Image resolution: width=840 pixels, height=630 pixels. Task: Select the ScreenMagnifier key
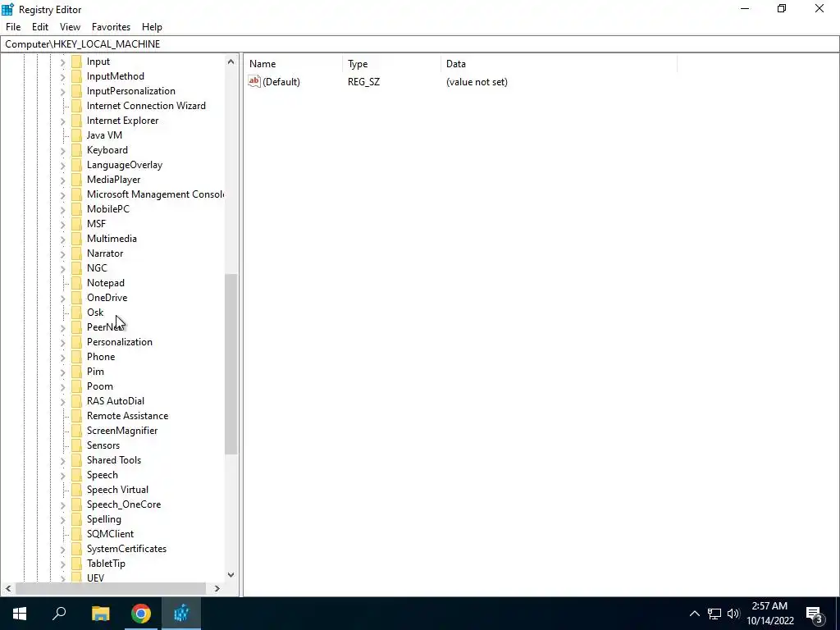(x=122, y=431)
